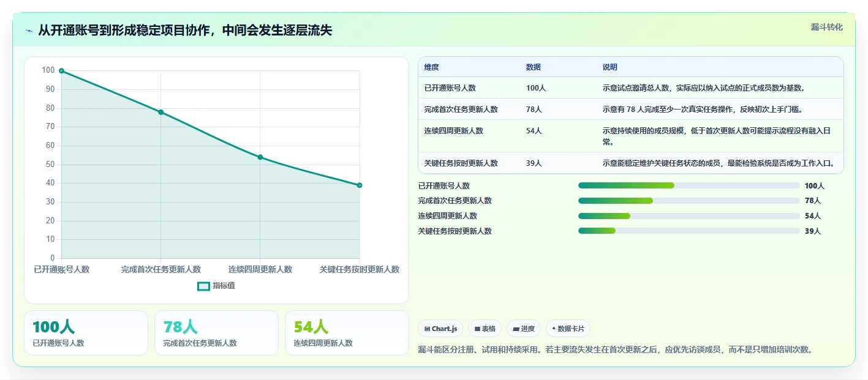Screen dimensions: 868x380
Task: Click the description starting 示意能稳定维护关键任务
Action: pyautogui.click(x=719, y=163)
